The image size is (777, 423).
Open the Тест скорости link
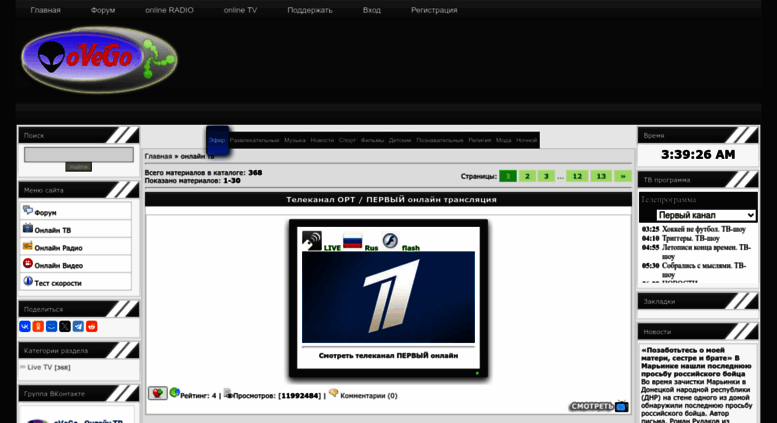(x=58, y=283)
